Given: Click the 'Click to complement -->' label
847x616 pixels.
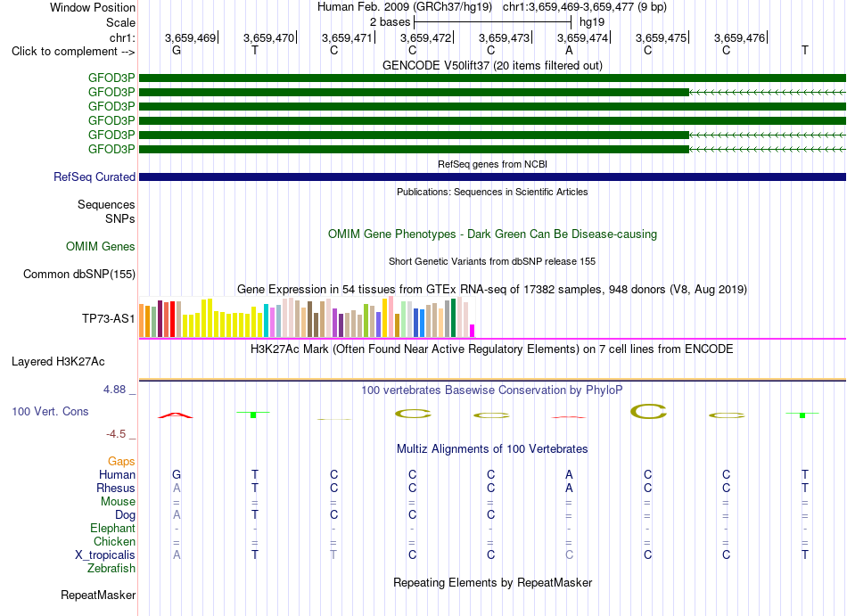Looking at the screenshot, I should pos(73,52).
